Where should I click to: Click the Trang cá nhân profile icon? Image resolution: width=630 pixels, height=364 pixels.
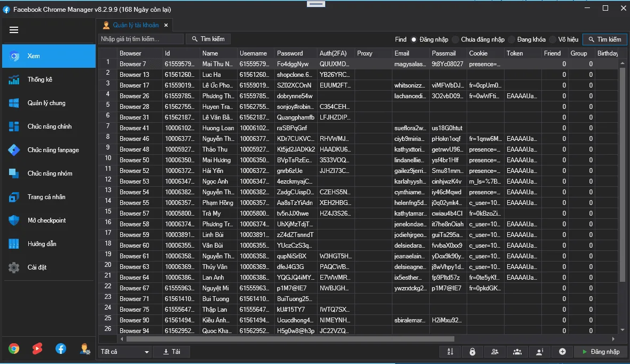pyautogui.click(x=14, y=197)
